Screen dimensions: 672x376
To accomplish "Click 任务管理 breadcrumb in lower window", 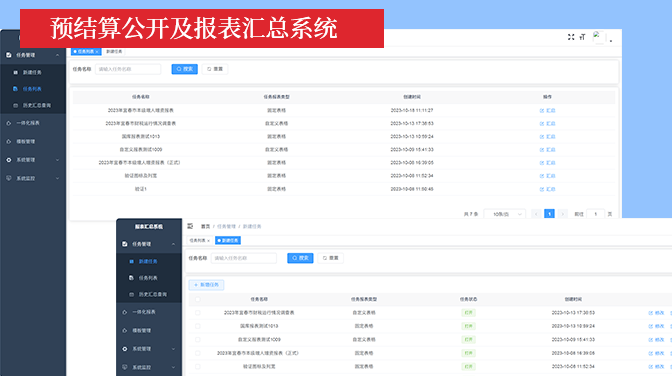I will click(226, 226).
